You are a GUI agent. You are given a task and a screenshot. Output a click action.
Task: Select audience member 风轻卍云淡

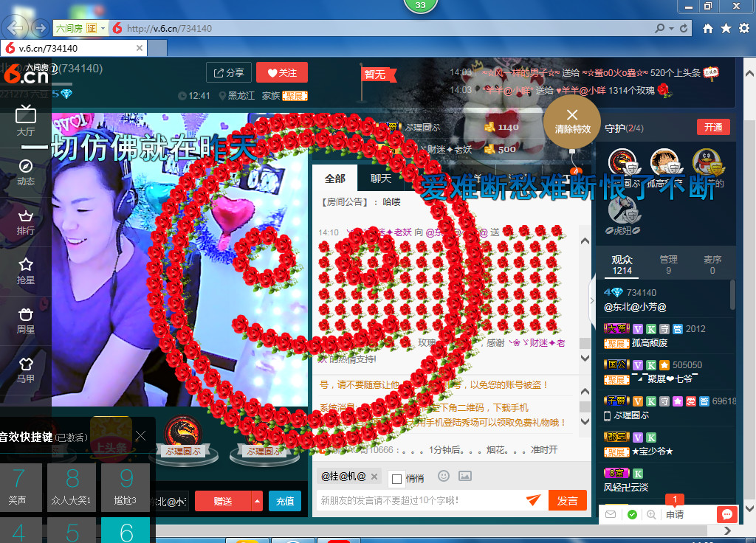point(626,488)
